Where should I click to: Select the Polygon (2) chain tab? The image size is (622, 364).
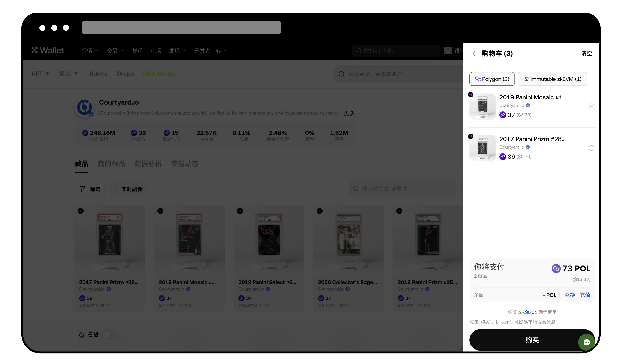pos(492,79)
